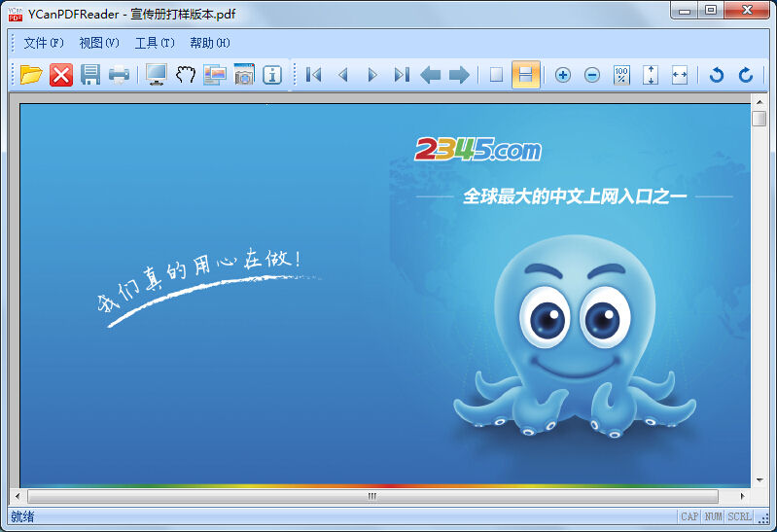Viewport: 777px width, 532px height.
Task: Click the save floppy disk icon
Action: click(x=90, y=75)
